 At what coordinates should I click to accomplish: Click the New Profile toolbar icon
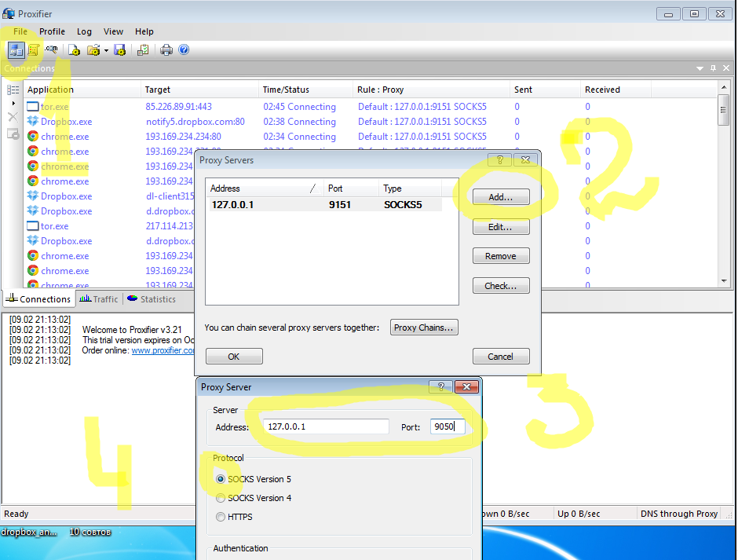(x=75, y=50)
